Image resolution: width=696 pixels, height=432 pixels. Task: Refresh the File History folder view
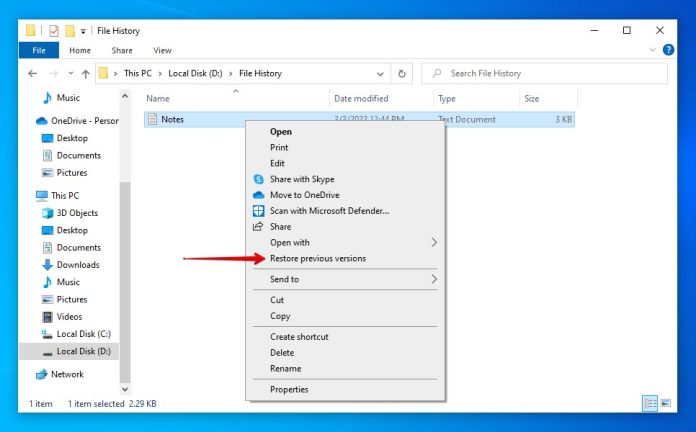click(x=402, y=74)
